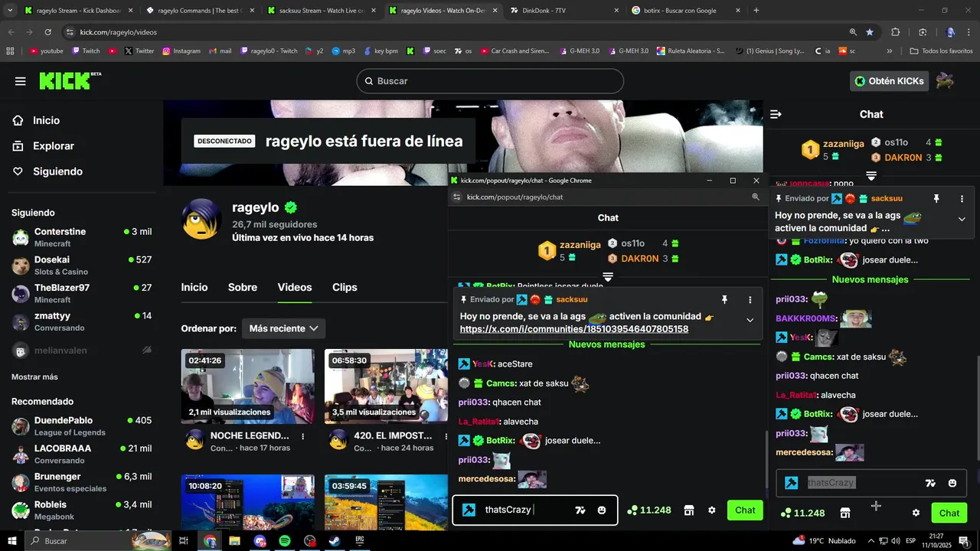Viewport: 980px width, 551px height.
Task: Open options for 420. EL IMPOST video
Action: click(x=445, y=436)
